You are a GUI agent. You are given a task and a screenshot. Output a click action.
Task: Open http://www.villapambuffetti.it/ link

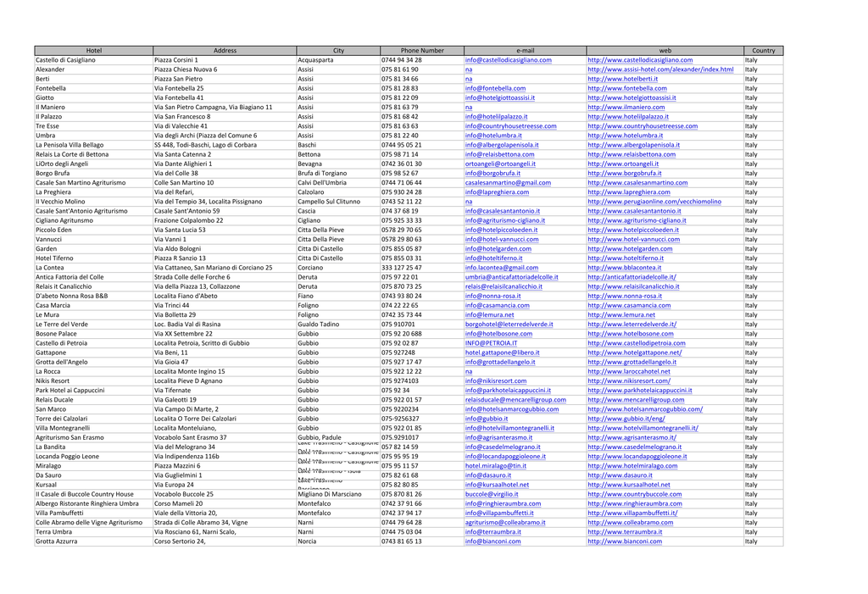(x=632, y=513)
